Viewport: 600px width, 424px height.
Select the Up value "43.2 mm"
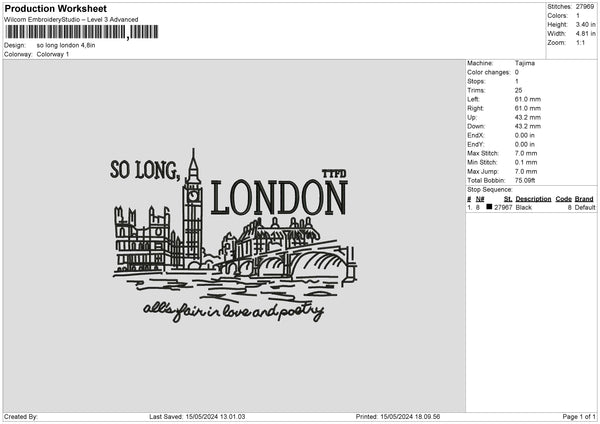(x=528, y=117)
